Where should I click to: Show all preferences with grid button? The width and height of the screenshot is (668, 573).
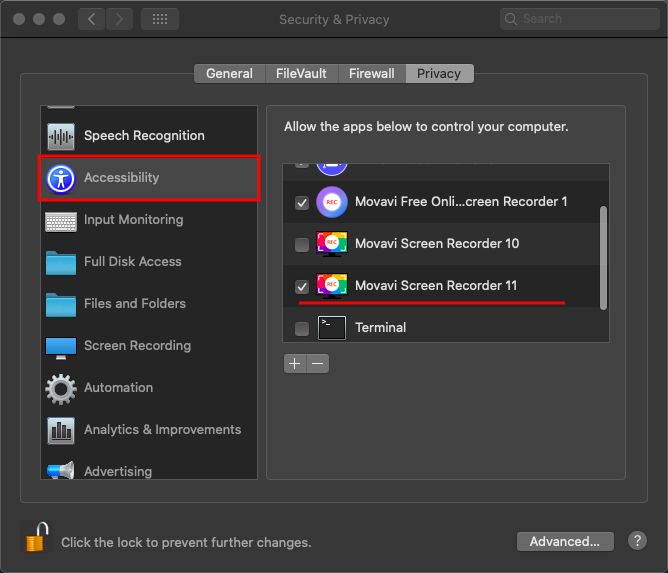(x=160, y=19)
